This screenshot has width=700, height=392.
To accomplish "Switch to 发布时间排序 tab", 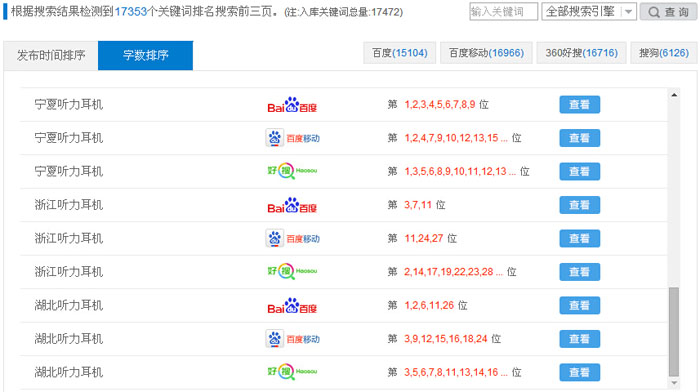I will [51, 55].
